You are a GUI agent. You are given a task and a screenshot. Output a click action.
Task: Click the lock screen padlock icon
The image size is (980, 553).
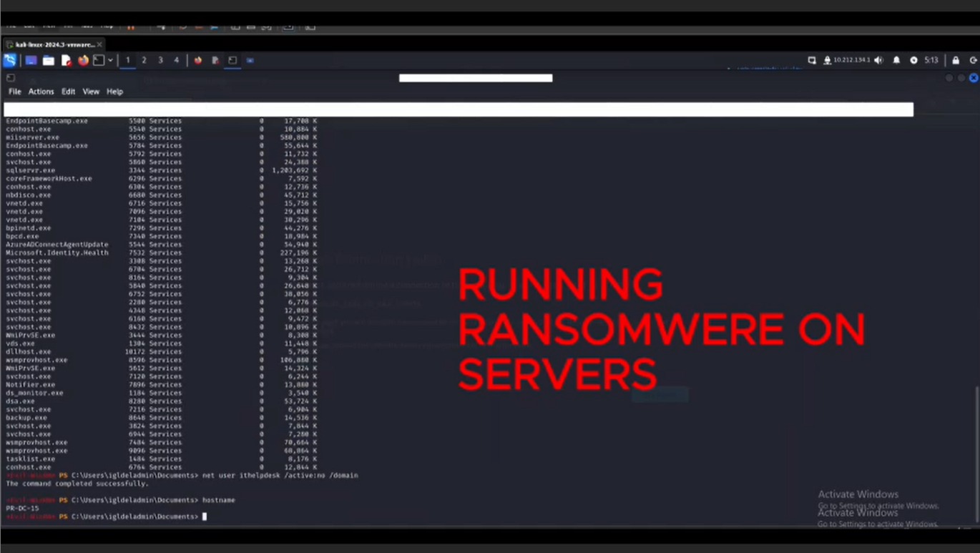tap(956, 61)
